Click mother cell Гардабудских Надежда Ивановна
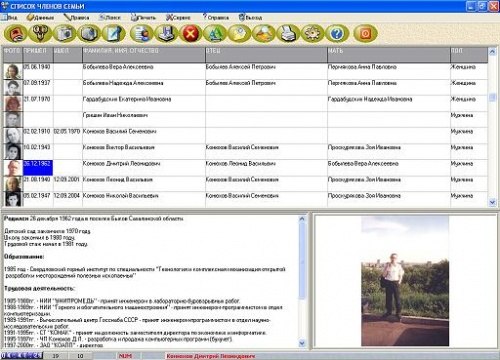 click(389, 103)
